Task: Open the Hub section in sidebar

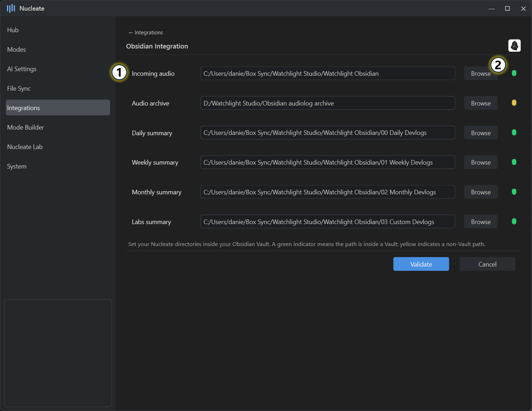Action: coord(13,30)
